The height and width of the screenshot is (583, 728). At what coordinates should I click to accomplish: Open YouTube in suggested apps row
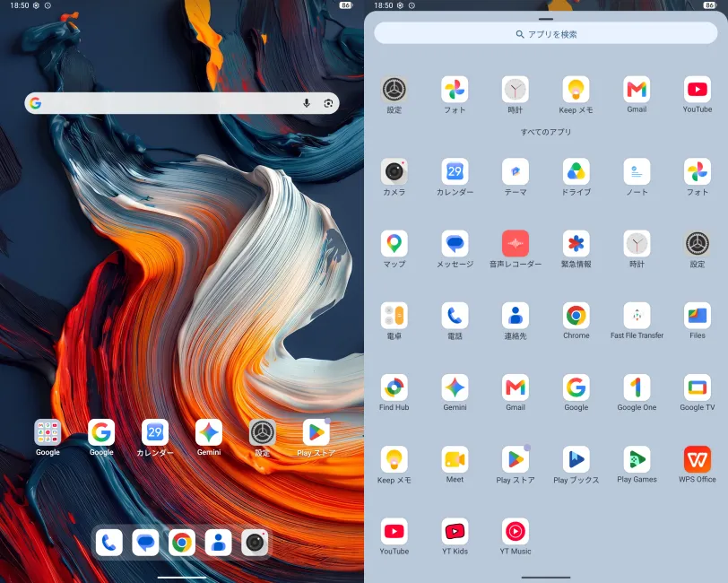point(697,89)
